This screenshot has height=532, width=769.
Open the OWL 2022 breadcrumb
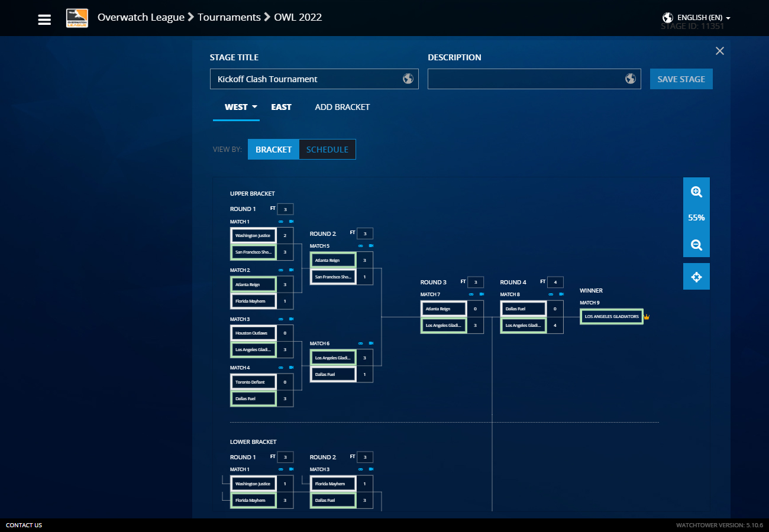coord(298,17)
